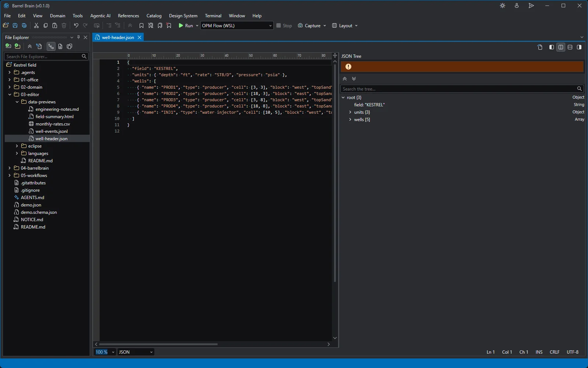This screenshot has height=368, width=588.
Task: Select the well-header.json tab
Action: coord(118,38)
